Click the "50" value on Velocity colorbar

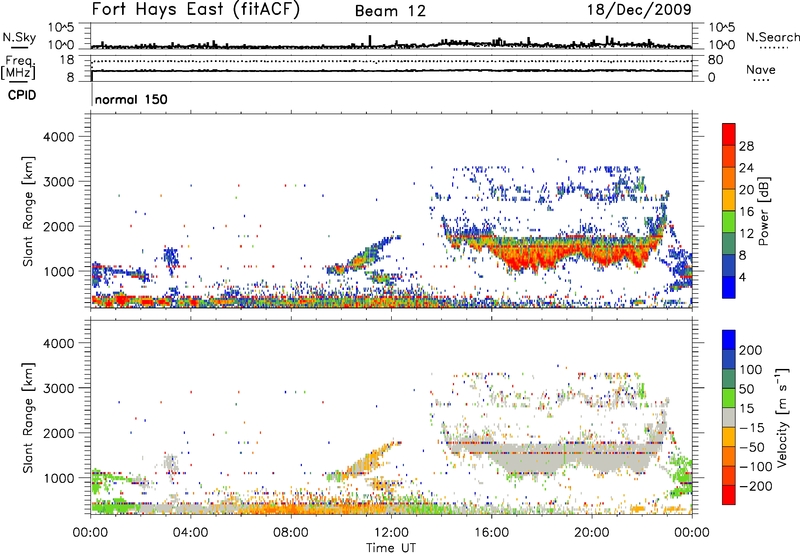tap(746, 389)
